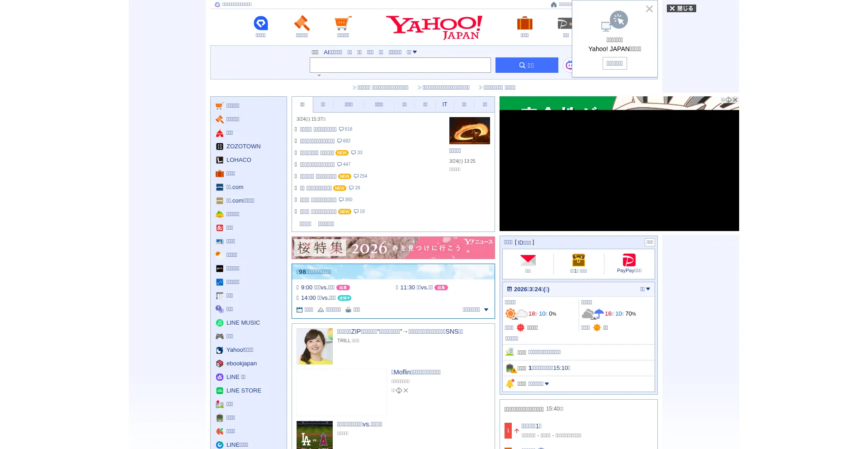Open the news headline with 447 comments
Image resolution: width=868 pixels, height=449 pixels.
click(x=317, y=165)
